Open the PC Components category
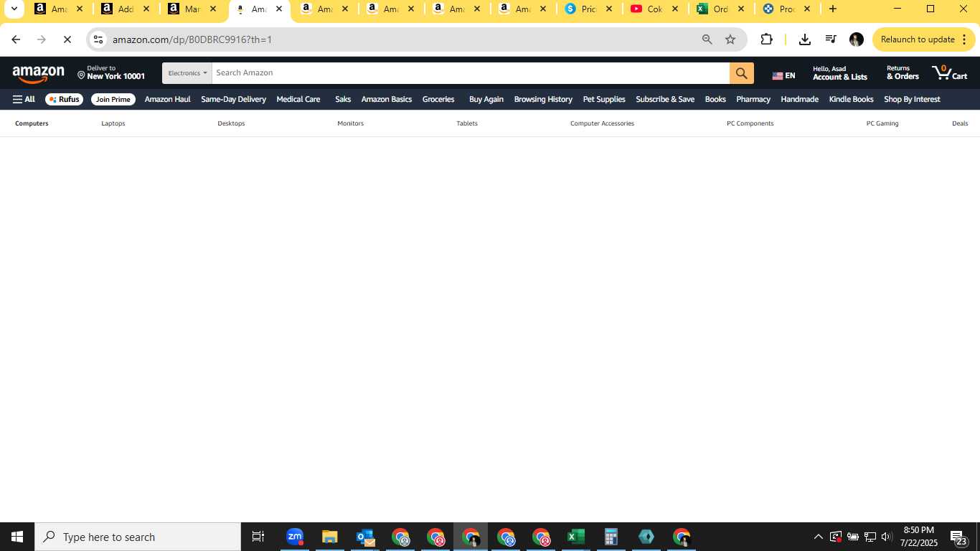The height and width of the screenshot is (551, 980). [750, 123]
